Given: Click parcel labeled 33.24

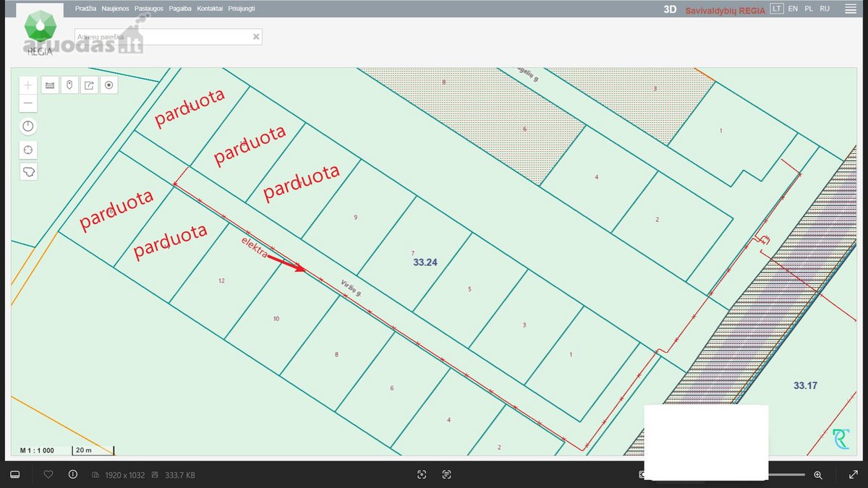Looking at the screenshot, I should (x=425, y=263).
